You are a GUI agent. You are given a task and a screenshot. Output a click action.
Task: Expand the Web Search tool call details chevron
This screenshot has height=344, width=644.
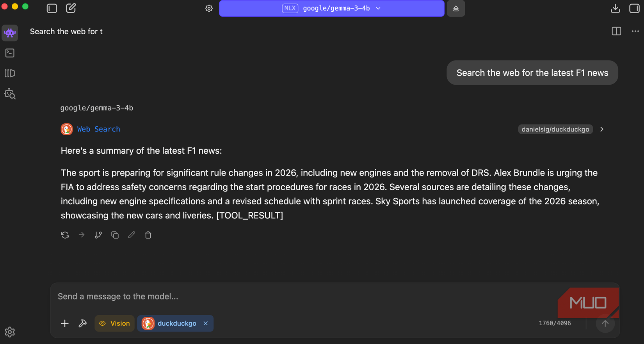602,129
